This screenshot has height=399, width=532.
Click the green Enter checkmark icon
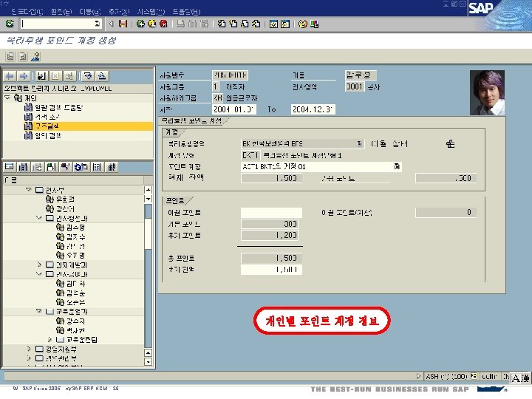10,24
